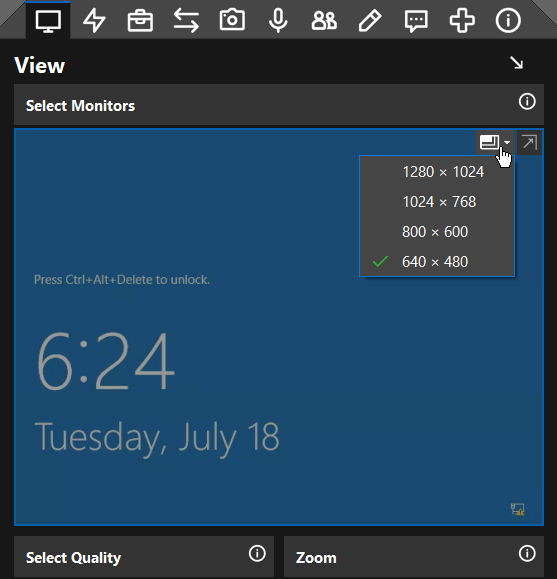557x579 pixels.
Task: Open the View monitor tab
Action: [x=48, y=20]
